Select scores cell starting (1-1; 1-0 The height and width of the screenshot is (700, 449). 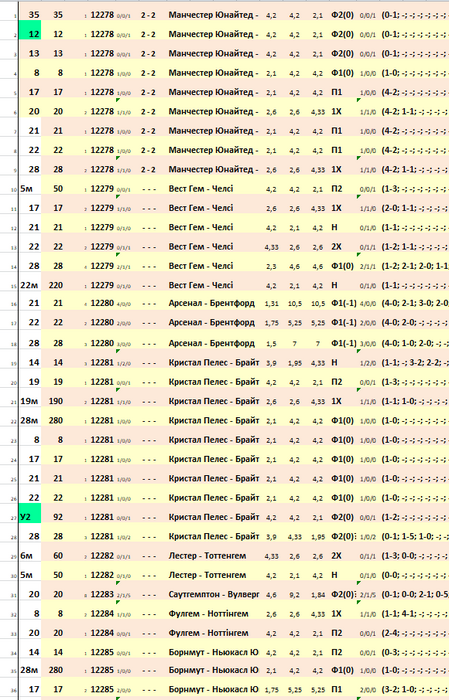(415, 401)
